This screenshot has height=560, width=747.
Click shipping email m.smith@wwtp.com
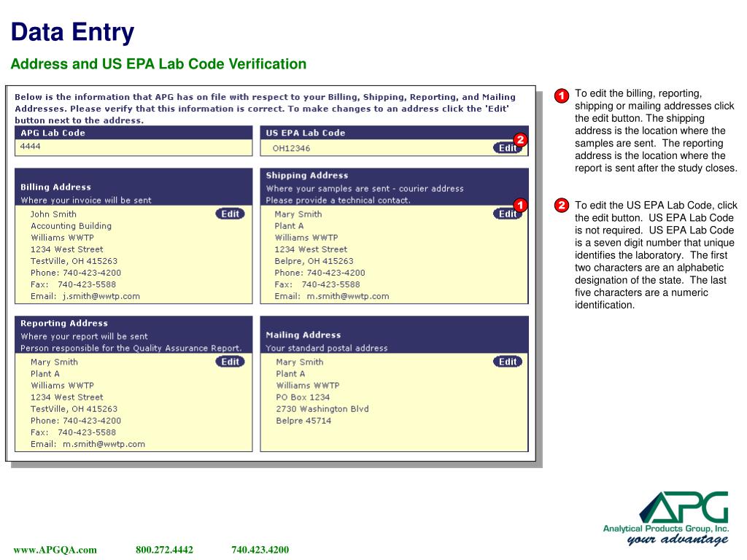coord(348,296)
